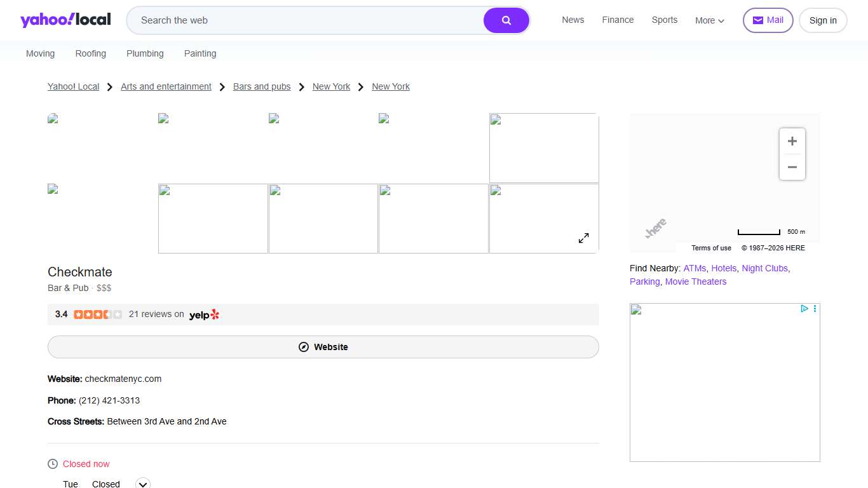This screenshot has height=488, width=868.
Task: Open the ad options three-dot menu
Action: tap(815, 309)
